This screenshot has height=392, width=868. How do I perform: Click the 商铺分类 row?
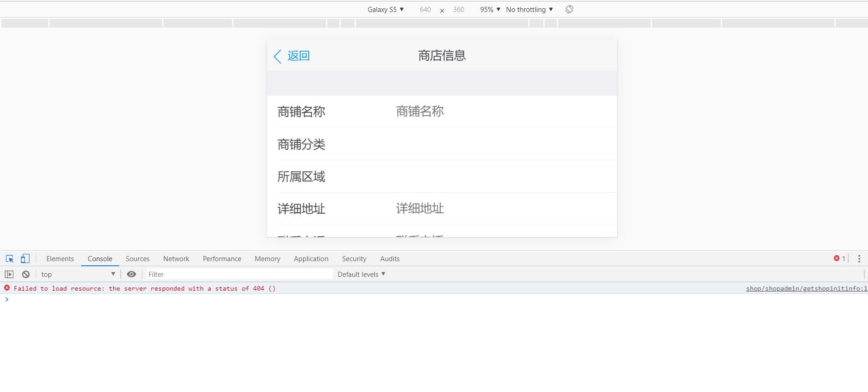point(442,144)
